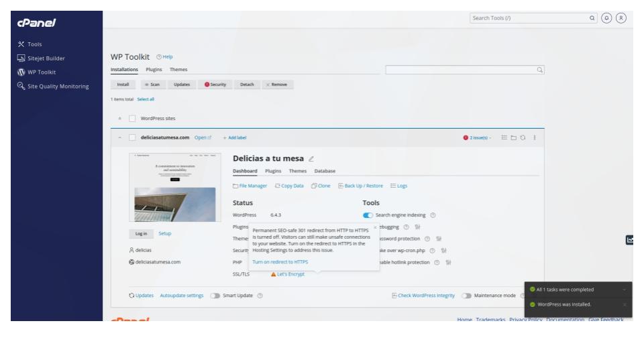Click the help icon beside Debugging
Viewport: 644px width, 362px height.
pyautogui.click(x=407, y=227)
